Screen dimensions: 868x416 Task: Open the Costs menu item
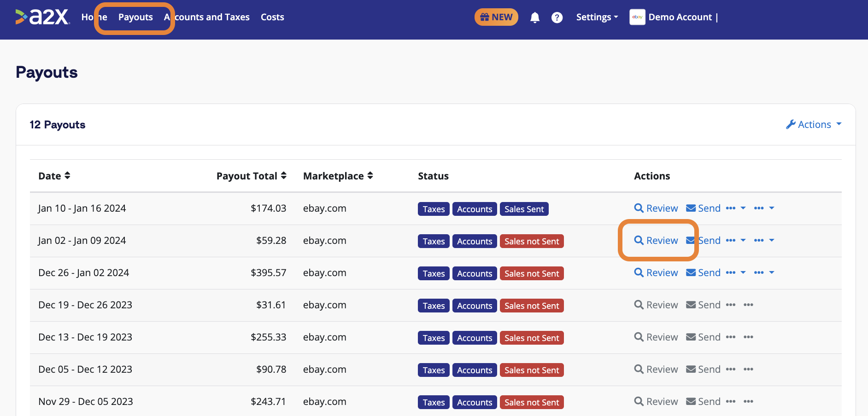(272, 17)
